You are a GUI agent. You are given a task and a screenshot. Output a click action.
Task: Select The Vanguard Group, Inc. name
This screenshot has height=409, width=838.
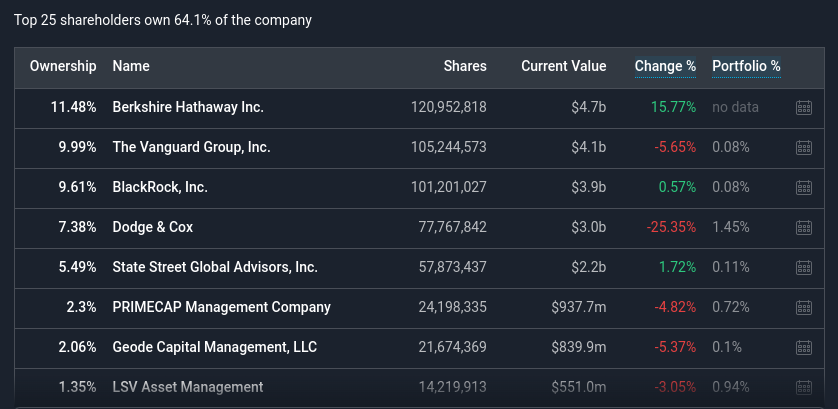(191, 148)
